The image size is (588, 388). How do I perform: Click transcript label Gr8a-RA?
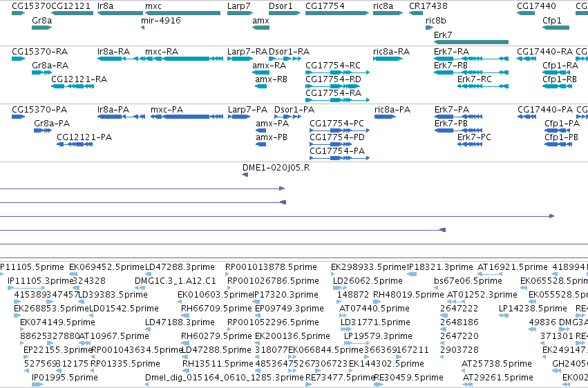(50, 66)
